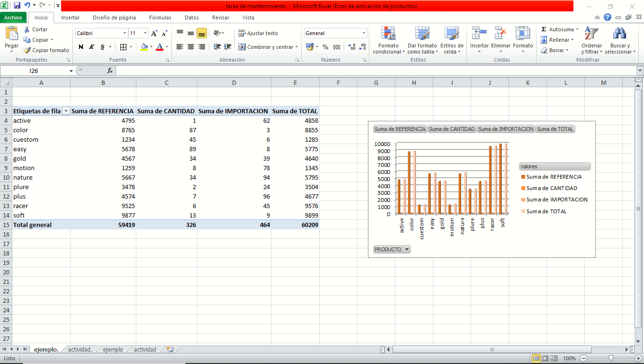This screenshot has width=644, height=364.
Task: Switch to the Fórmulas ribbon tab
Action: click(160, 18)
